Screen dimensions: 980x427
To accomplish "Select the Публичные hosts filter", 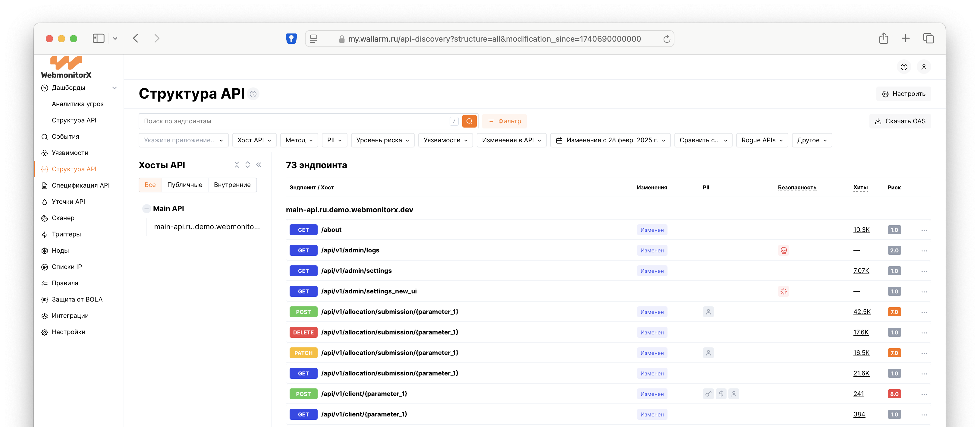I will pos(184,185).
